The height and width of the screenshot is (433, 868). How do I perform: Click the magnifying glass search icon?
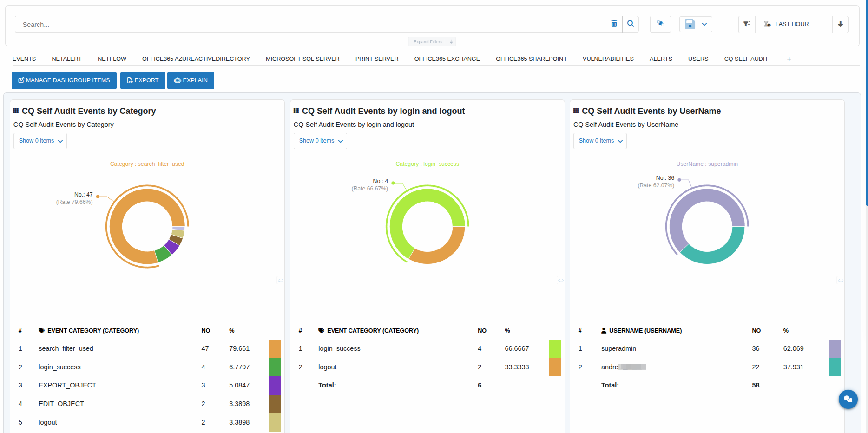point(631,24)
